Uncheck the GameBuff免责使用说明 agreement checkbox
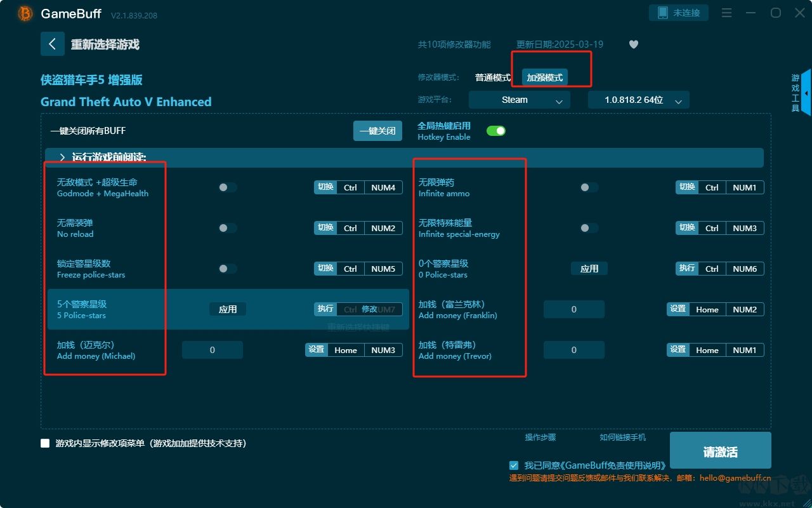Image resolution: width=812 pixels, height=508 pixels. (514, 465)
